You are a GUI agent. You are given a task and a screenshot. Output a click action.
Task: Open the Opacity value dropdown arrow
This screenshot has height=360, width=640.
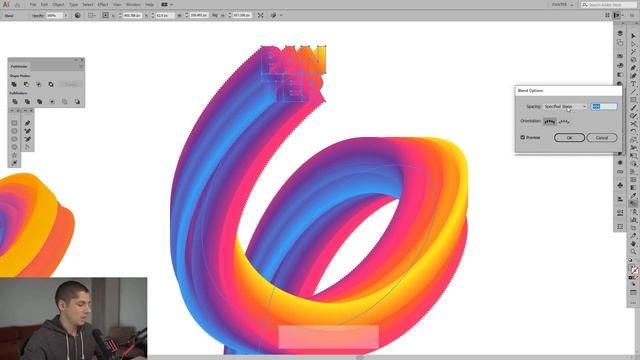[x=66, y=16]
